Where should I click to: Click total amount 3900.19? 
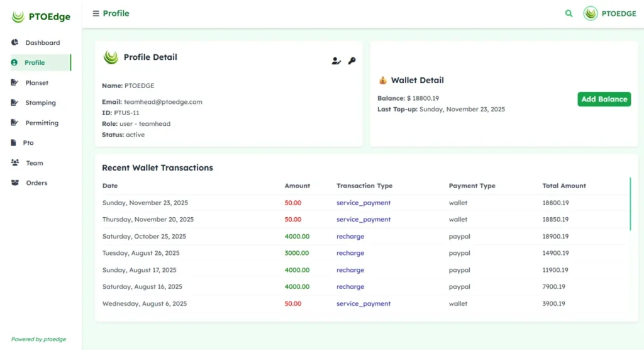tap(553, 303)
